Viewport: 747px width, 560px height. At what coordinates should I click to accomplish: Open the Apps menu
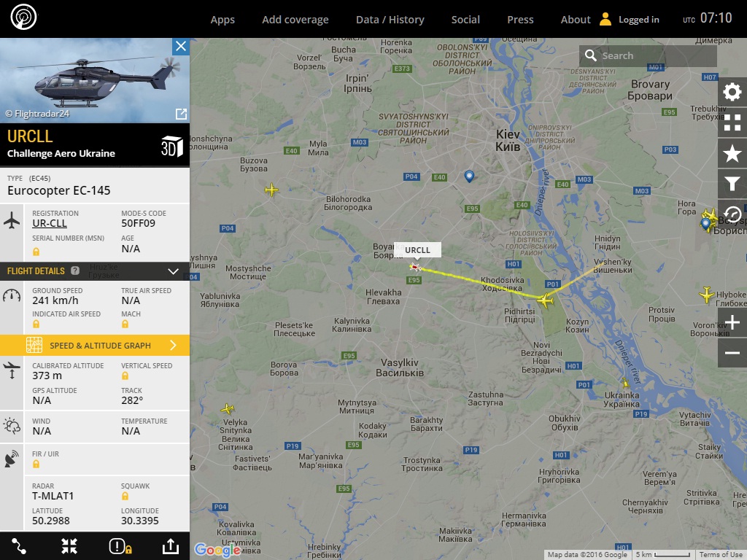222,20
